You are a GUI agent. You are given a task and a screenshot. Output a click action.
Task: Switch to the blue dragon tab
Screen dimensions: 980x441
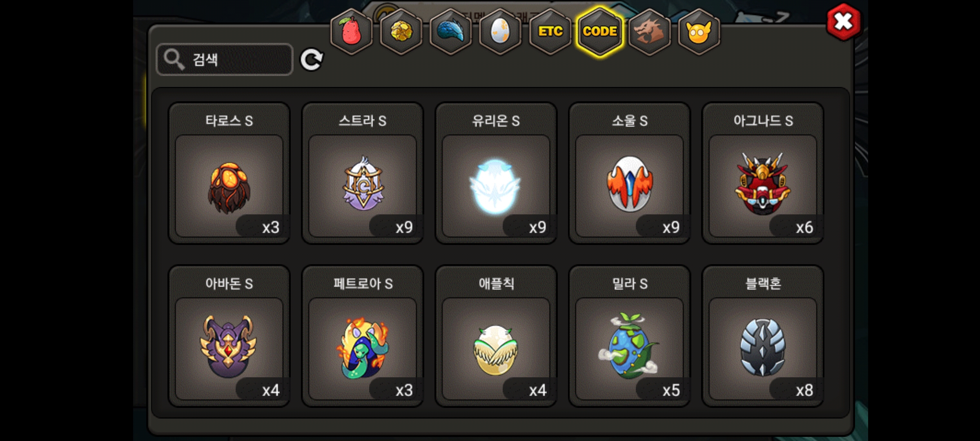coord(451,31)
